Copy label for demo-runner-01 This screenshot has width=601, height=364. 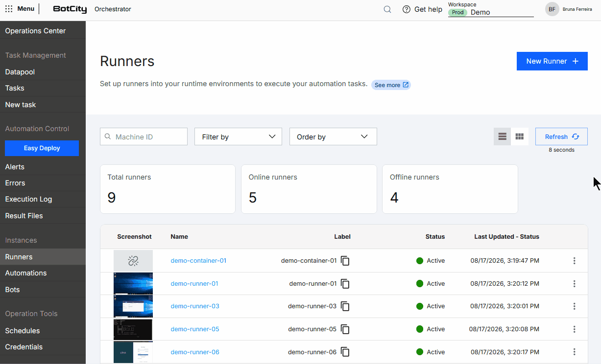pos(345,284)
